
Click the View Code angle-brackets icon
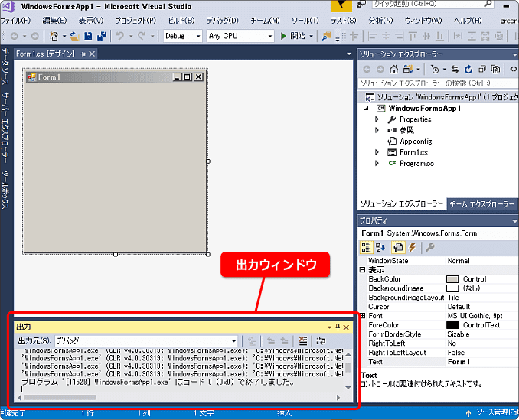[x=514, y=69]
